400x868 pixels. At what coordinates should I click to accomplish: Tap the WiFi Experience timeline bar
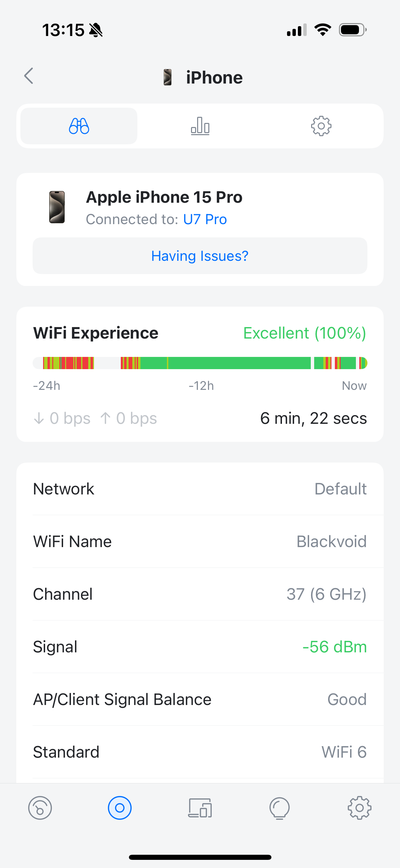click(x=200, y=363)
